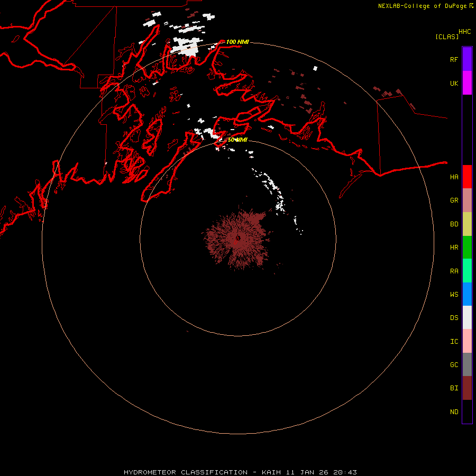Select the BI brown legend swatch

pyautogui.click(x=467, y=388)
